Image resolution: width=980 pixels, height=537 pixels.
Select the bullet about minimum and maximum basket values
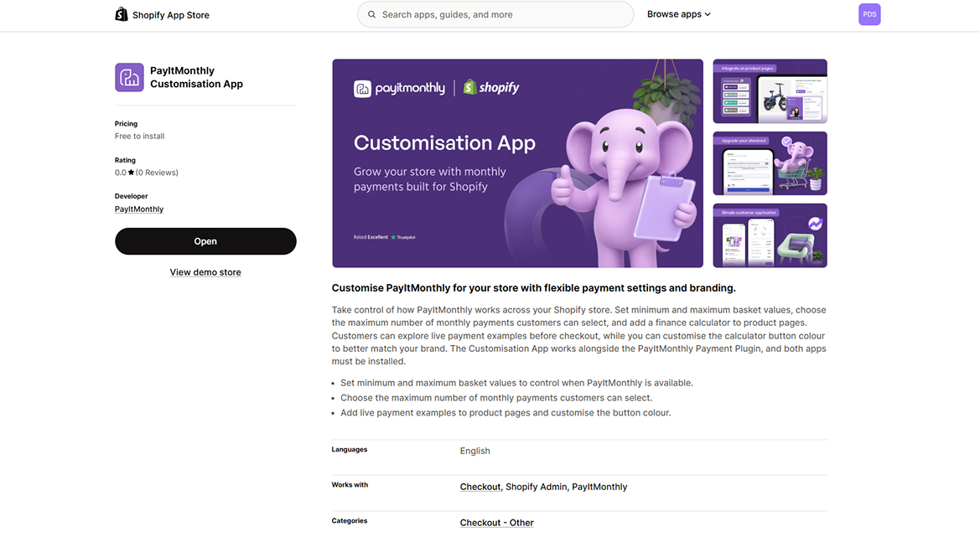pos(517,383)
